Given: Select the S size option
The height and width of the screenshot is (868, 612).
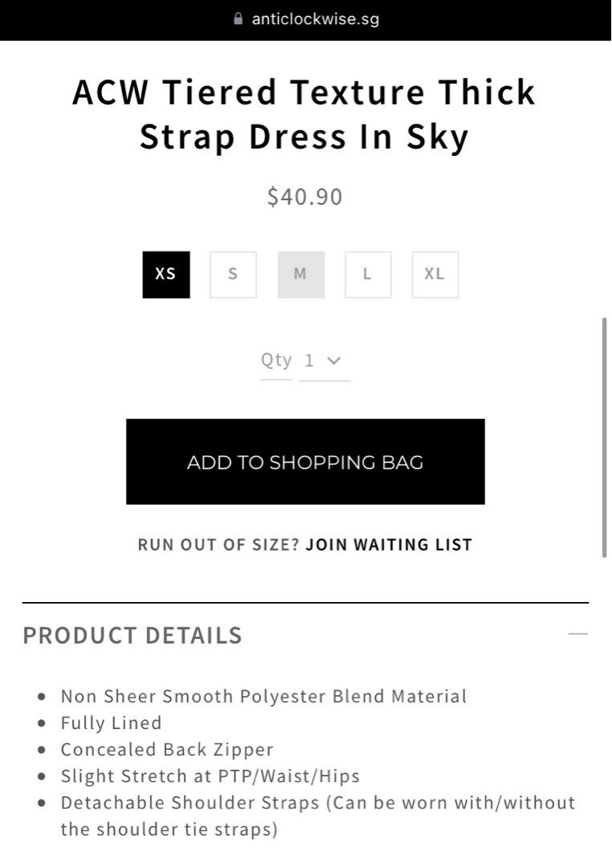Looking at the screenshot, I should [233, 274].
